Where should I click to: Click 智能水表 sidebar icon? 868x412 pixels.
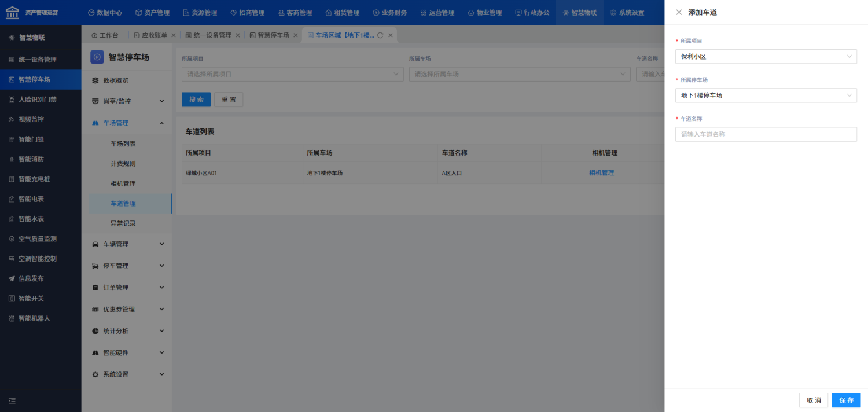click(x=12, y=219)
